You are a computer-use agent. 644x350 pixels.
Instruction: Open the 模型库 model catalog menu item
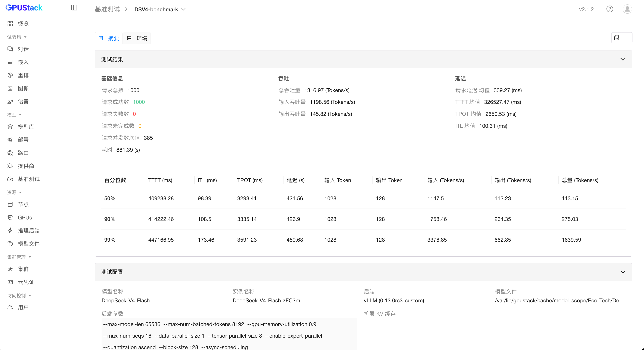click(x=26, y=127)
